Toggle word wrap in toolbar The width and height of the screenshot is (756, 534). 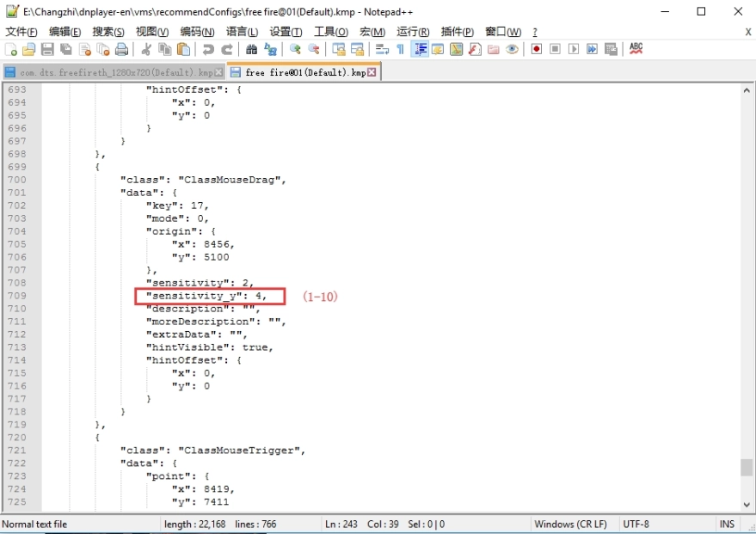pyautogui.click(x=382, y=49)
